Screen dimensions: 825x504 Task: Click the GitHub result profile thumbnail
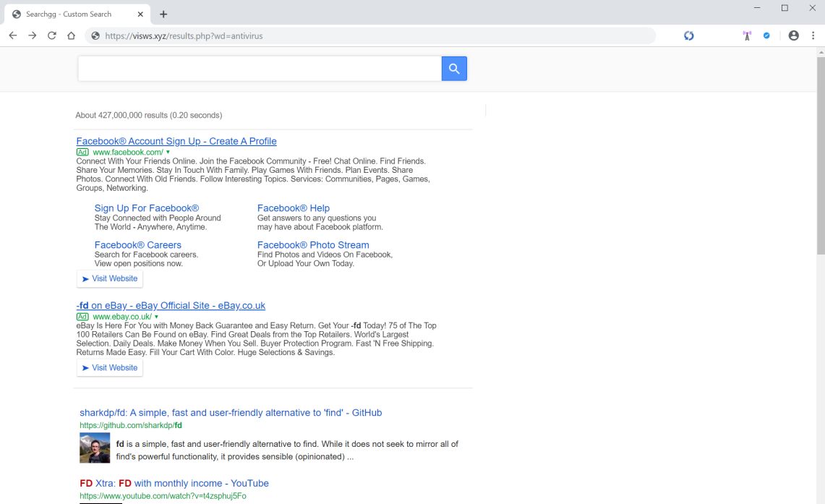[x=95, y=448]
